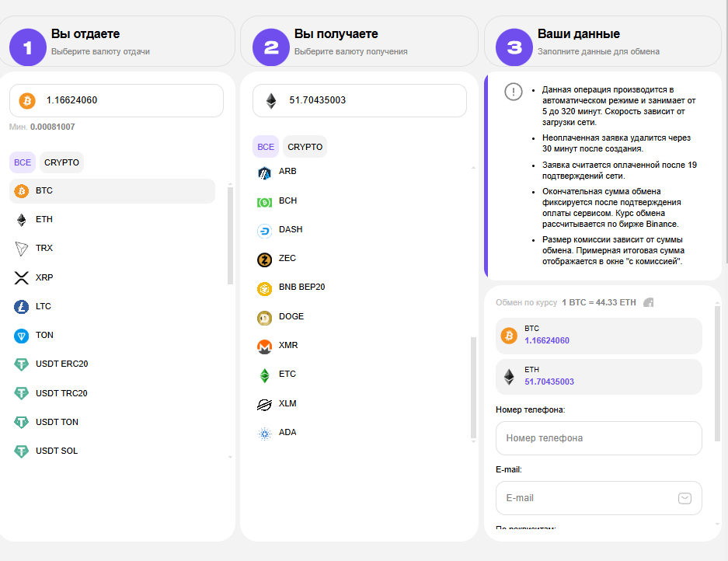Click the Номер телефона input field
728x561 pixels.
598,438
